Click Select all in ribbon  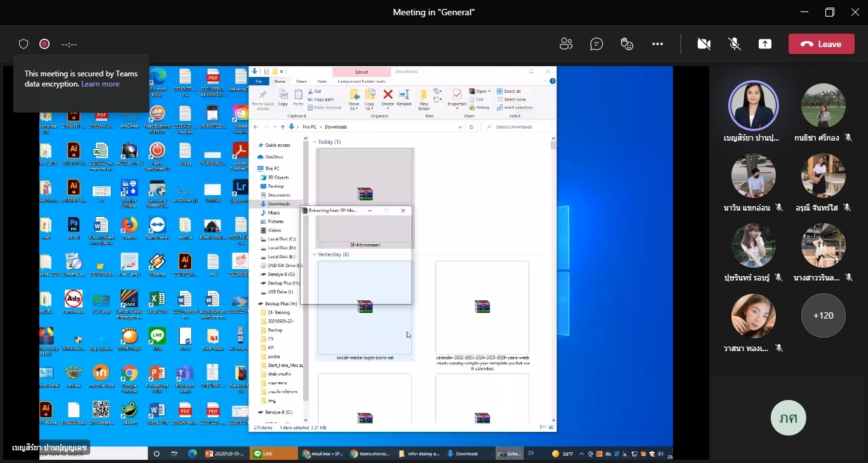pyautogui.click(x=509, y=92)
